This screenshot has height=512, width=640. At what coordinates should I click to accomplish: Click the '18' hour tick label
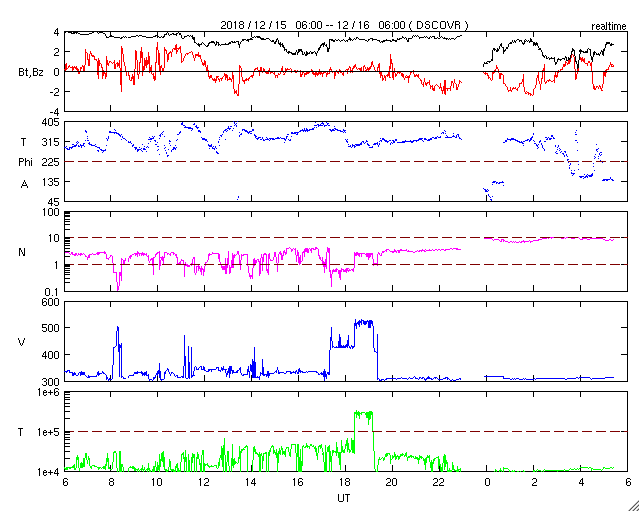click(x=345, y=482)
